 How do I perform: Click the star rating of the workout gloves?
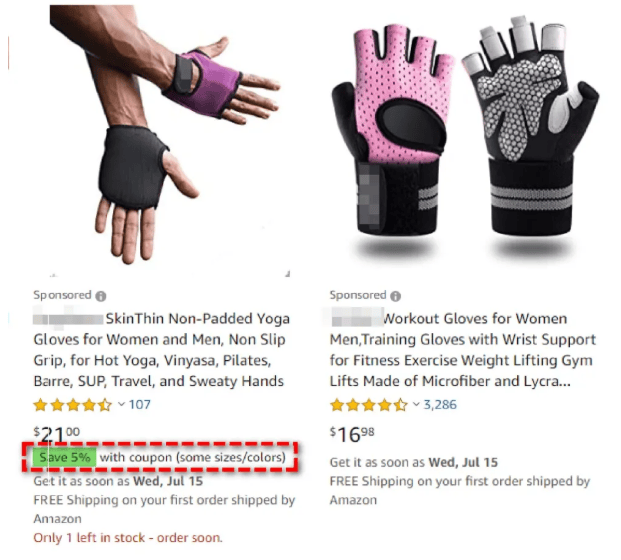click(369, 405)
